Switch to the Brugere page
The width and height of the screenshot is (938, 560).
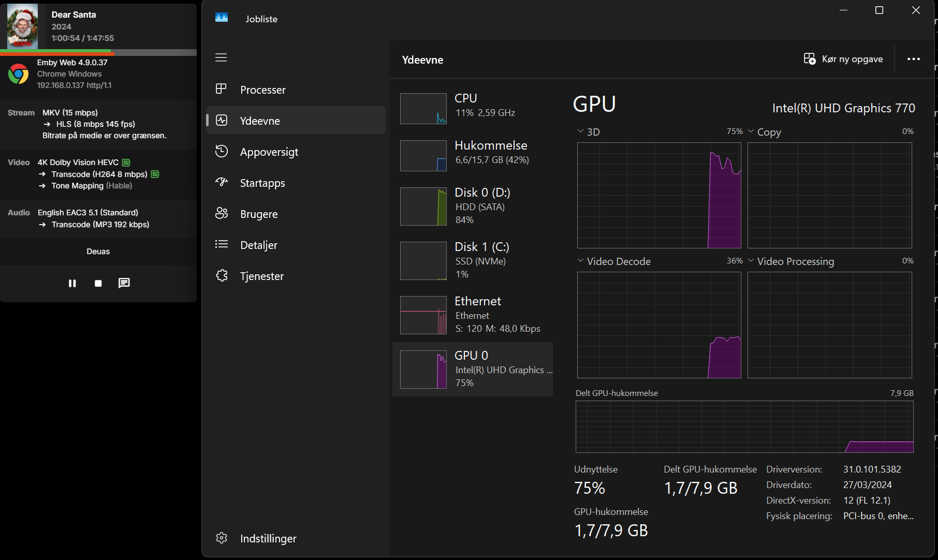click(296, 214)
